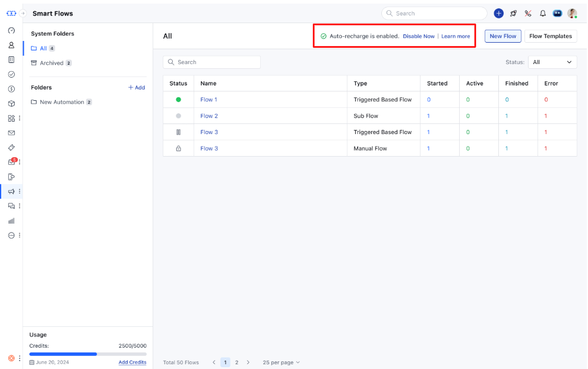Open Flow 3 link in Manual Flow row
The width and height of the screenshot is (588, 369).
pos(209,148)
